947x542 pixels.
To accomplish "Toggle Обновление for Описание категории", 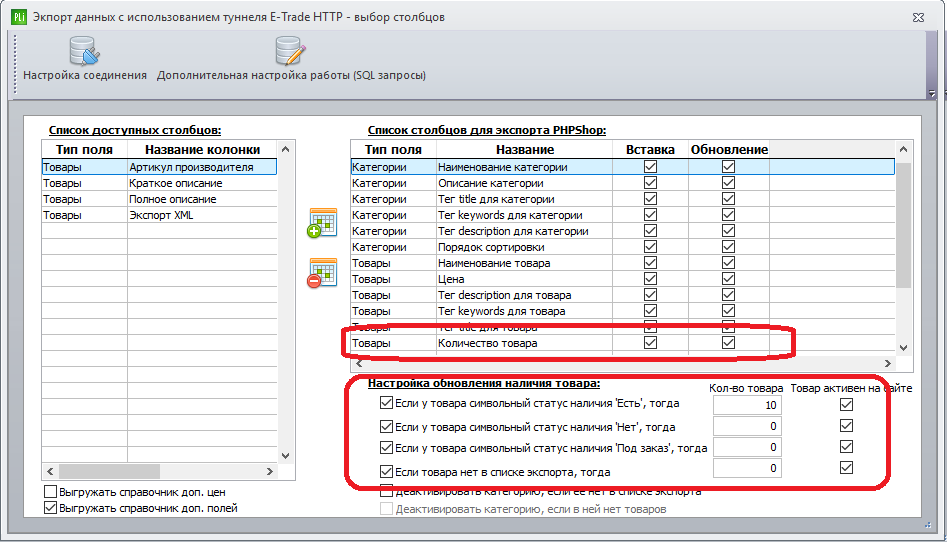I will [x=728, y=183].
